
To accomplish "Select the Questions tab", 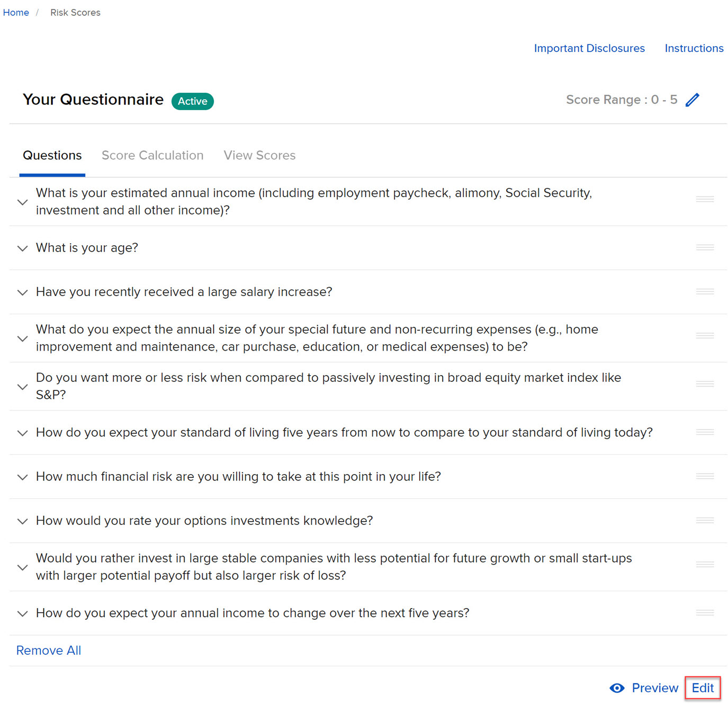I will click(x=52, y=155).
